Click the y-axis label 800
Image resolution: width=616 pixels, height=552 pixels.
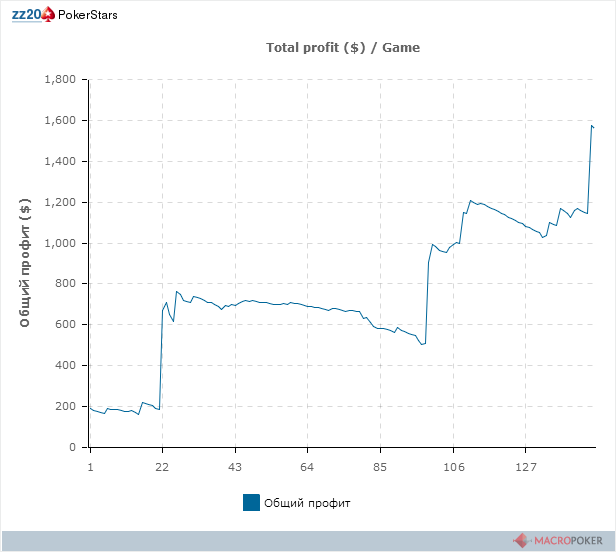coord(66,283)
